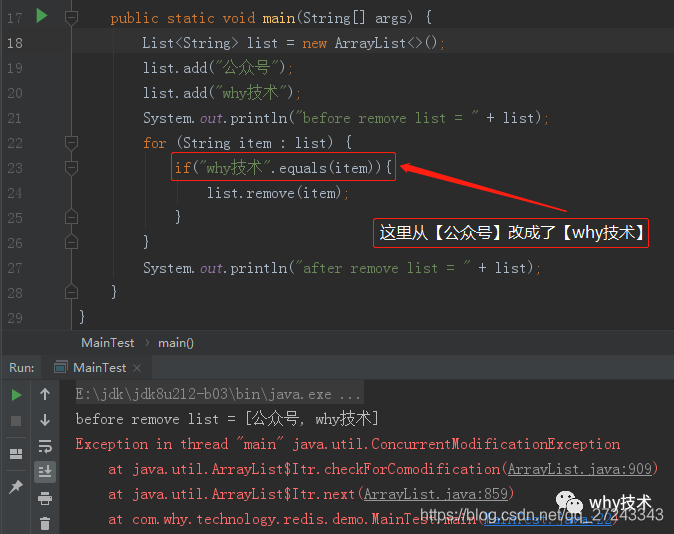Screen dimensions: 674x534
Task: Collapse the for loop fold at line 22
Action: click(x=71, y=142)
